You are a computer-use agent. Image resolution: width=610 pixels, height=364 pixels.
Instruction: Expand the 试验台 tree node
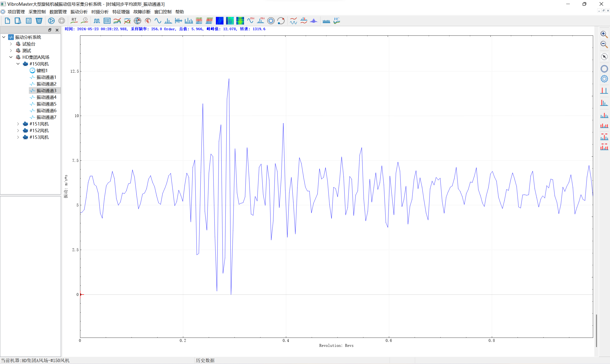click(x=11, y=44)
